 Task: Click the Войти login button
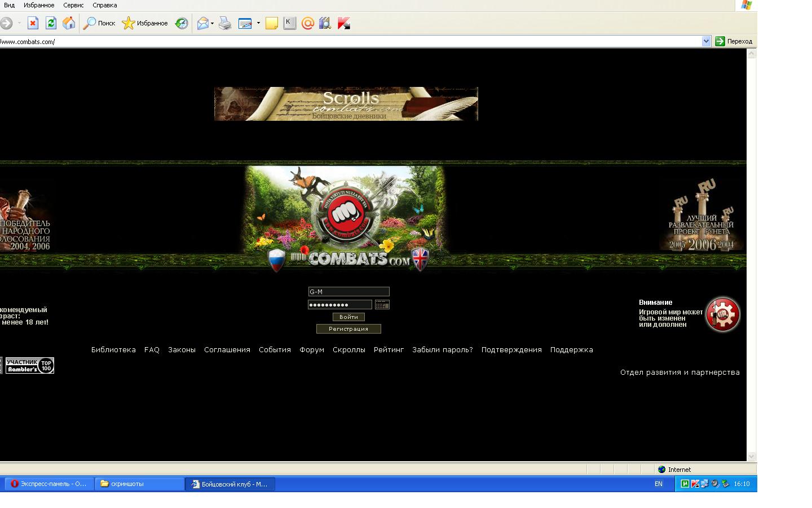pos(348,317)
